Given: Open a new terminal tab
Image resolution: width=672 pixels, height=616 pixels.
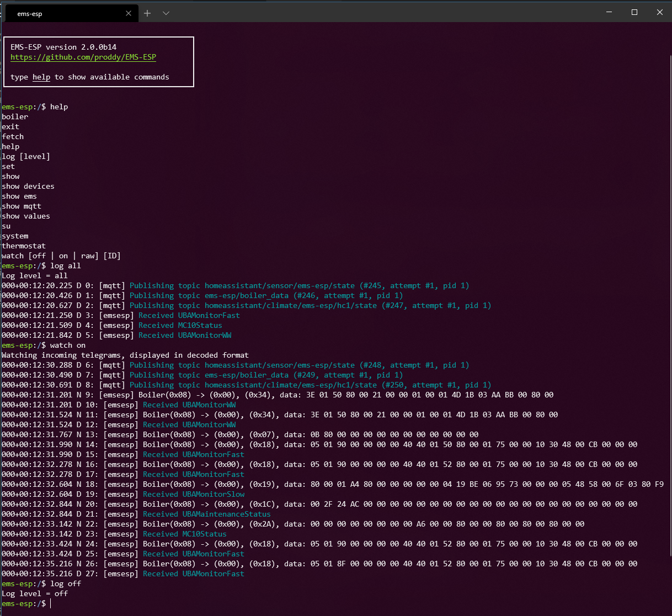Looking at the screenshot, I should click(x=147, y=13).
